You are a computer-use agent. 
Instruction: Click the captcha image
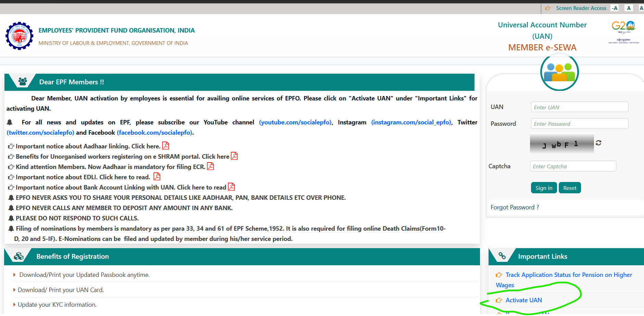[x=562, y=143]
